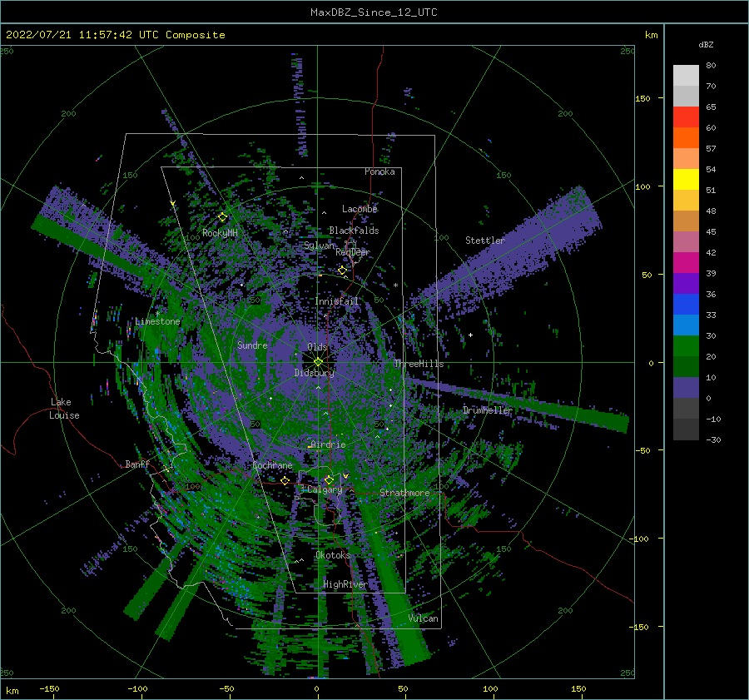The image size is (749, 700).
Task: Select the radar-center diamond between Olds and Didsbury
Action: [x=318, y=362]
